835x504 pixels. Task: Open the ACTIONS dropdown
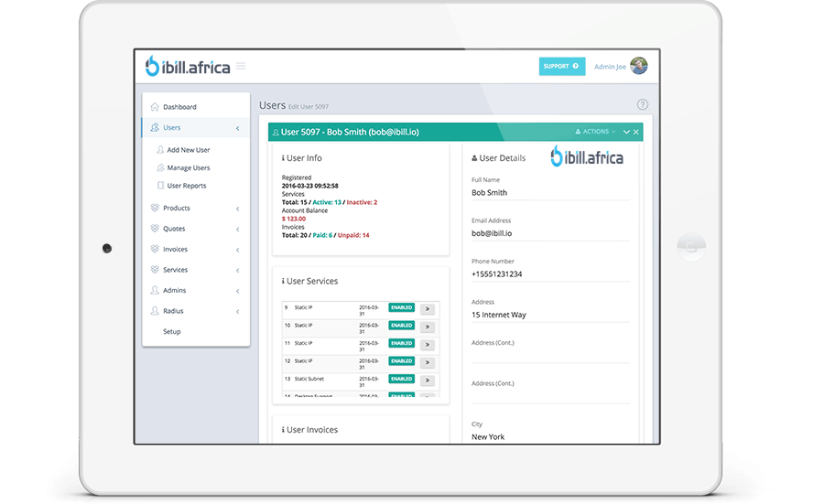click(x=595, y=132)
